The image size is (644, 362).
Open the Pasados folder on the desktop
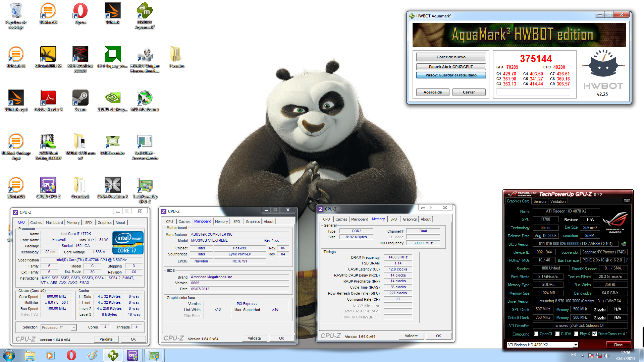(177, 57)
